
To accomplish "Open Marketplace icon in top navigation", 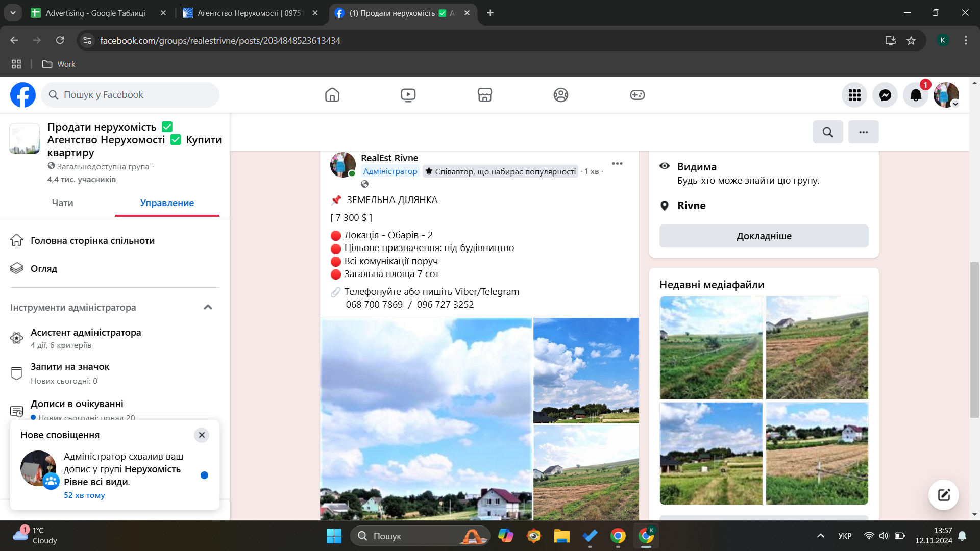I will [484, 95].
